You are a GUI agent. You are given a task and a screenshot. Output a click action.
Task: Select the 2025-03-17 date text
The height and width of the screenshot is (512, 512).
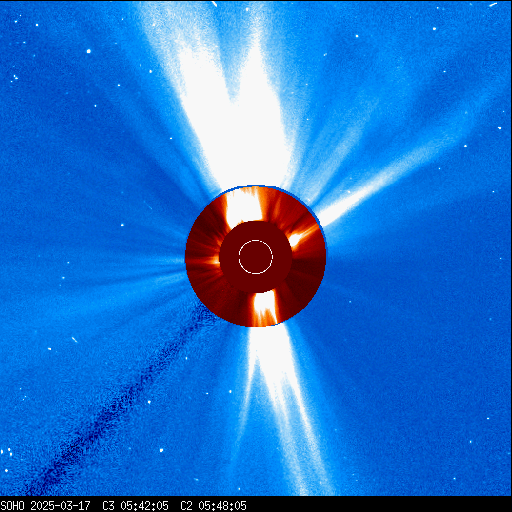point(60,506)
